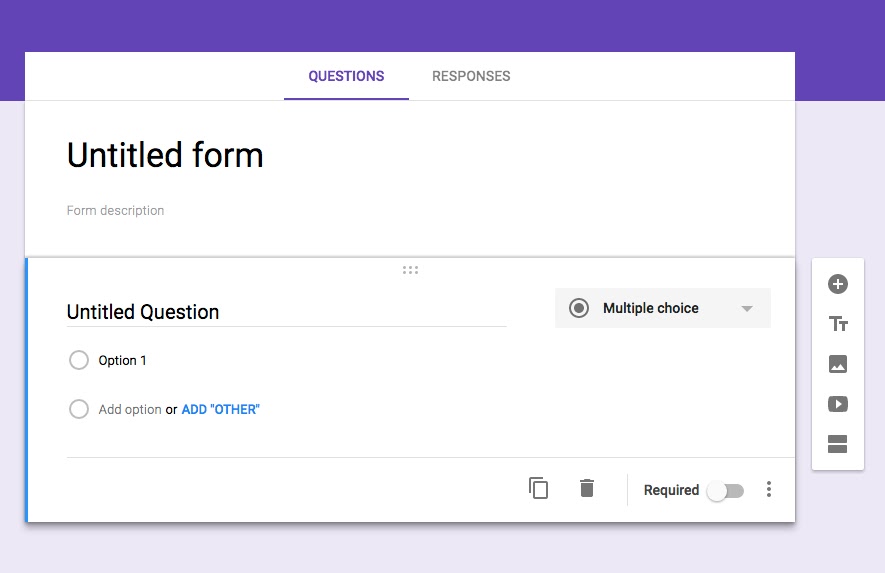The height and width of the screenshot is (573, 885).
Task: Open more options three-dot menu
Action: coord(769,489)
